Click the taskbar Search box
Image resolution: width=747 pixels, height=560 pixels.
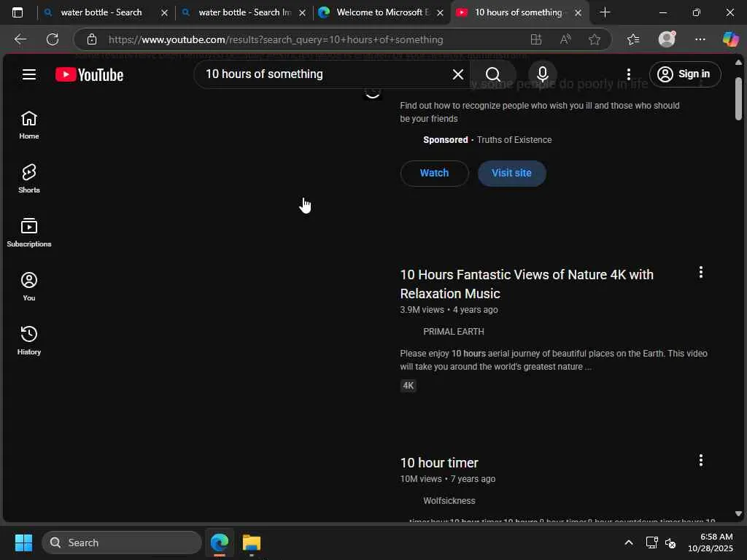(x=122, y=542)
